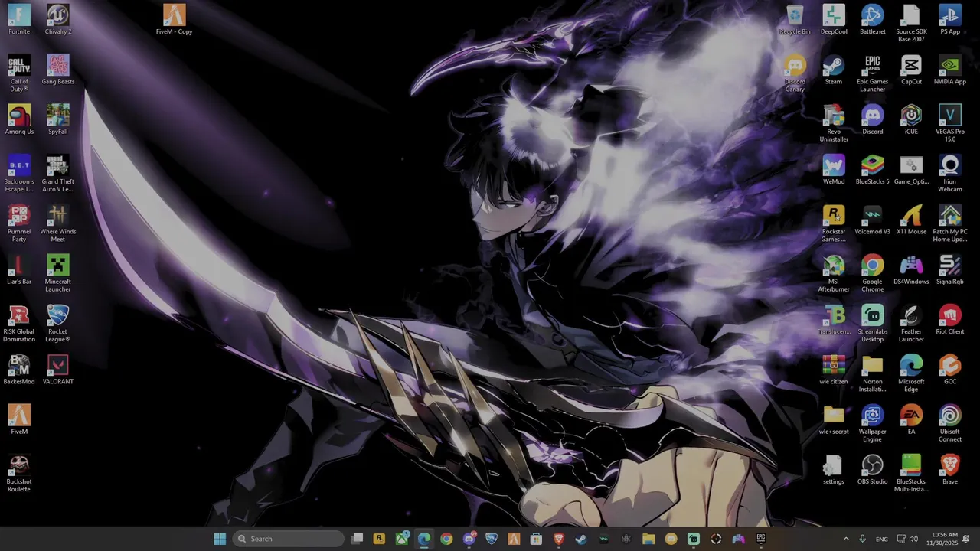
Task: Select the Iriun Webcam icon
Action: pos(950,174)
